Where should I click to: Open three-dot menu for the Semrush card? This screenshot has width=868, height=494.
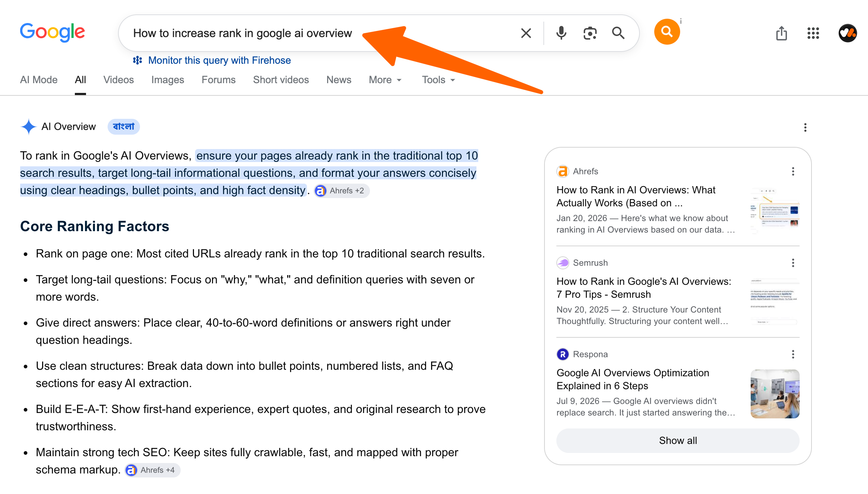point(793,263)
